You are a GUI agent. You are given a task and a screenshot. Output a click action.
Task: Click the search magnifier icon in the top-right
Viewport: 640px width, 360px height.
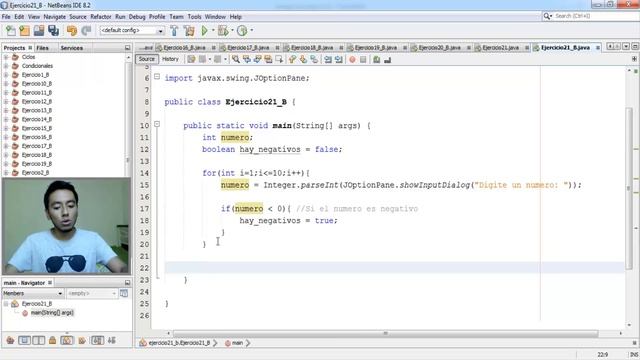coord(547,16)
